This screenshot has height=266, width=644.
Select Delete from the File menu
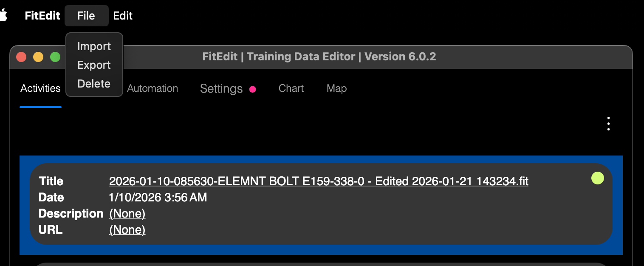(x=94, y=84)
